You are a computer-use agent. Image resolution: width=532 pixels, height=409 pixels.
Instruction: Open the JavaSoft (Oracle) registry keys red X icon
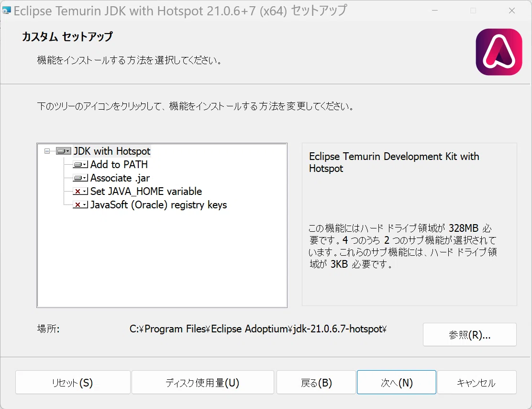click(80, 205)
